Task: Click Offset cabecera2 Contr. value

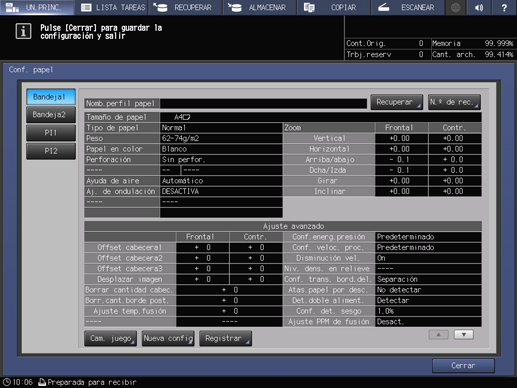Action: pos(256,258)
